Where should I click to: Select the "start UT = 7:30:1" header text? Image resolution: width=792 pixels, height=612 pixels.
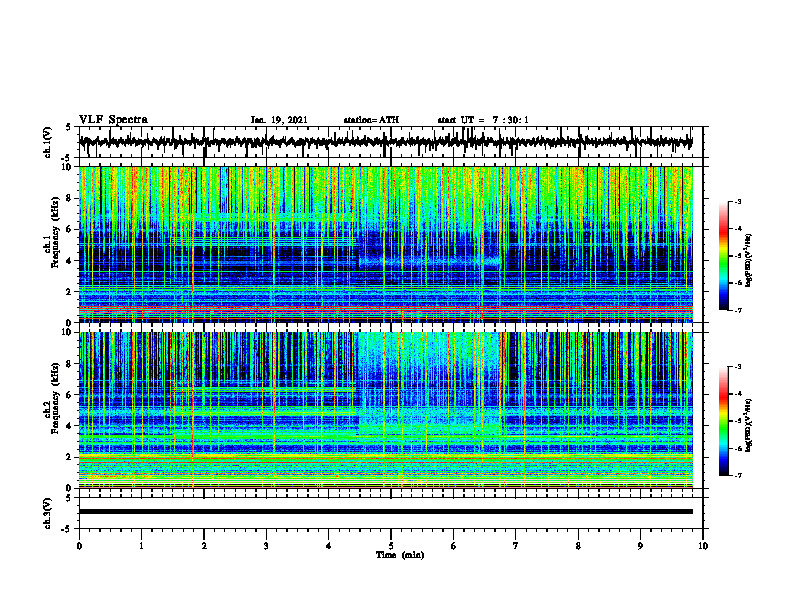pyautogui.click(x=483, y=120)
